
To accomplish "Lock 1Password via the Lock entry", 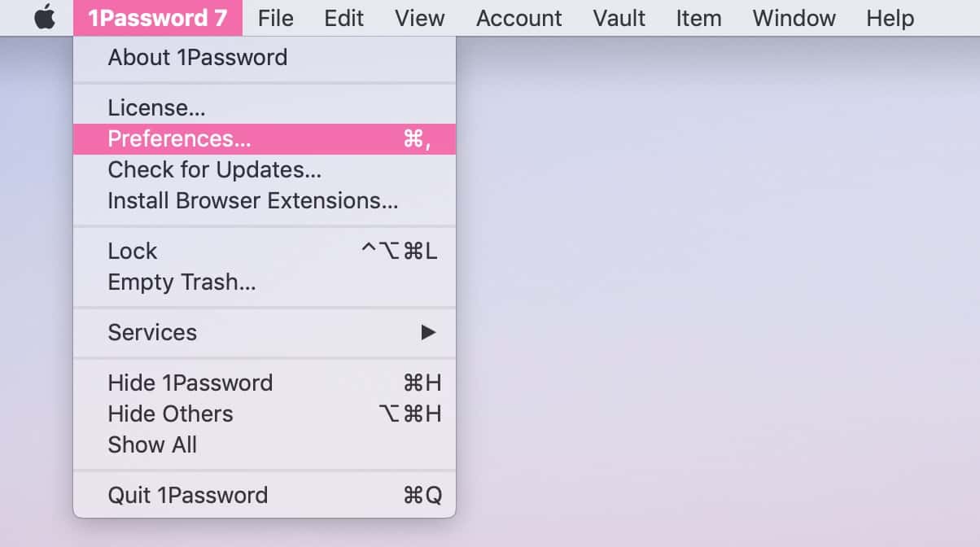I will coord(265,251).
